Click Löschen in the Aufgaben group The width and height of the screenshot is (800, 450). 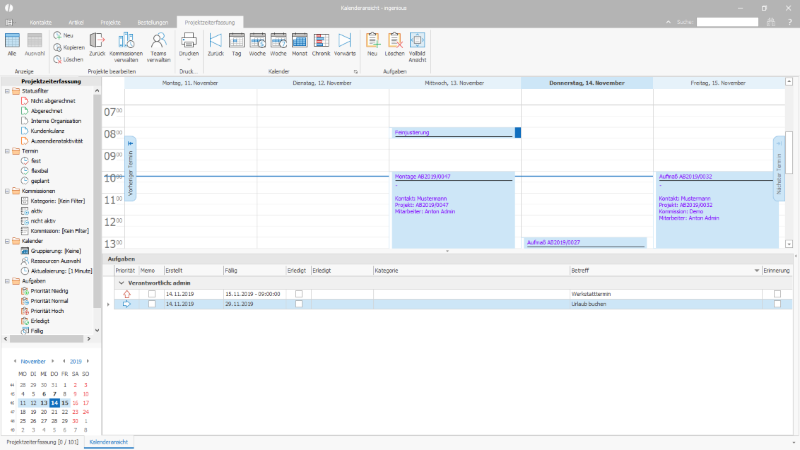[x=394, y=44]
